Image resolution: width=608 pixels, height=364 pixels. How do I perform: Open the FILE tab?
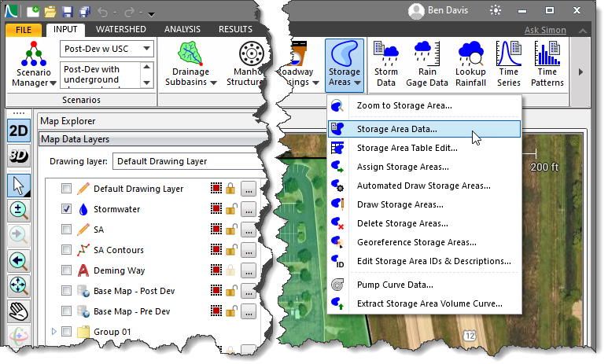[x=24, y=30]
